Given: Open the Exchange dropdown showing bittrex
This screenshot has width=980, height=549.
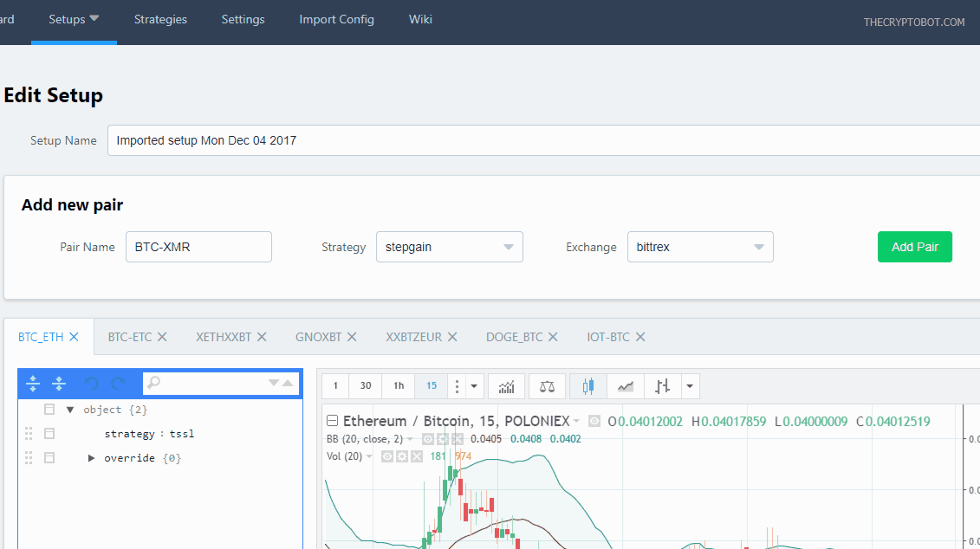Looking at the screenshot, I should coord(699,247).
